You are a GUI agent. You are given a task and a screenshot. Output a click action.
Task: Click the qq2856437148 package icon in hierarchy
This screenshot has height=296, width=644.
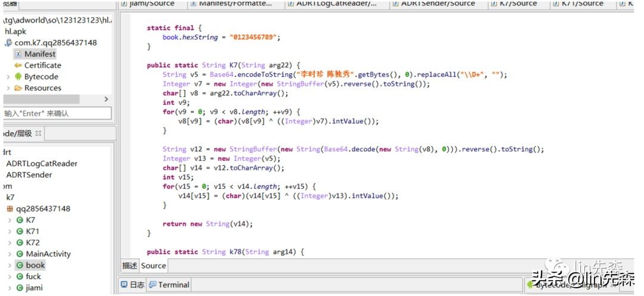(10, 208)
